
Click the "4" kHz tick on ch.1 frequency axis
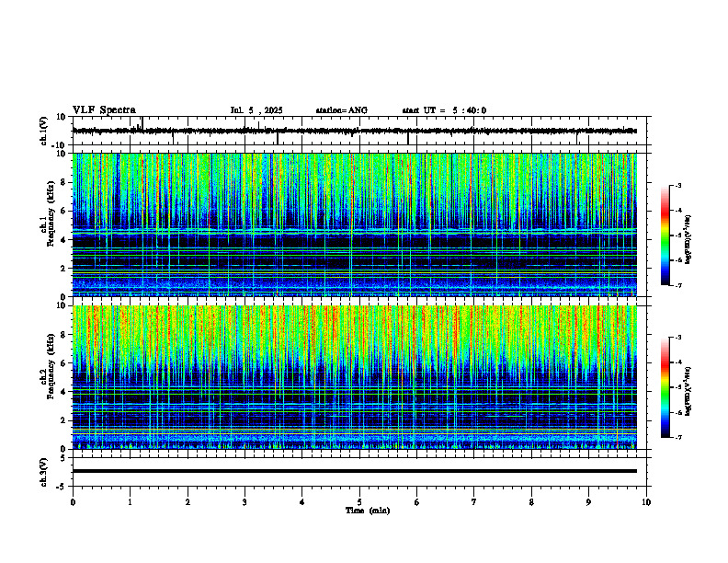click(x=64, y=239)
